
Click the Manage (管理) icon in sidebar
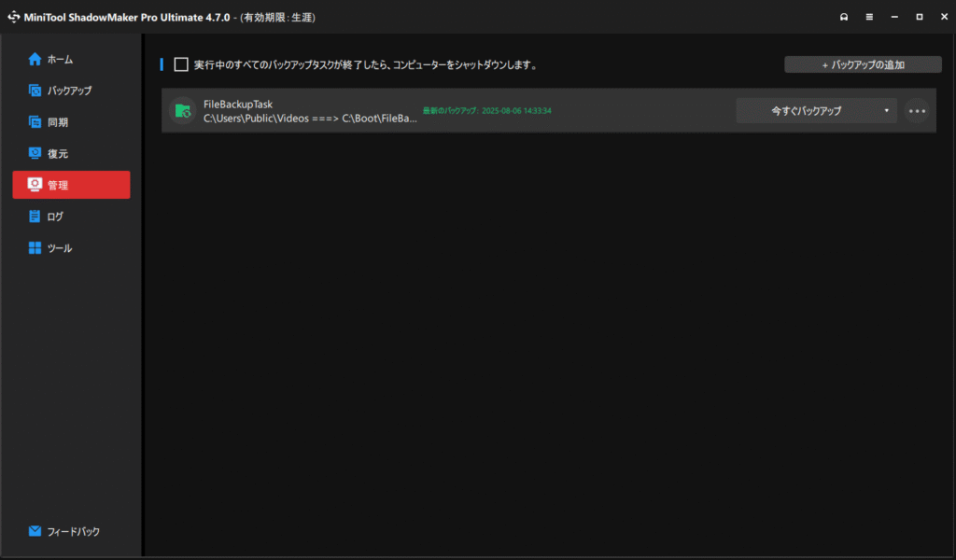35,185
